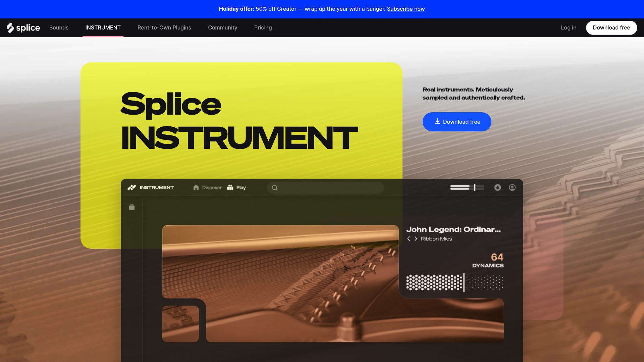Adjust the top volume slider
Screen dimensions: 644x362
(467, 187)
